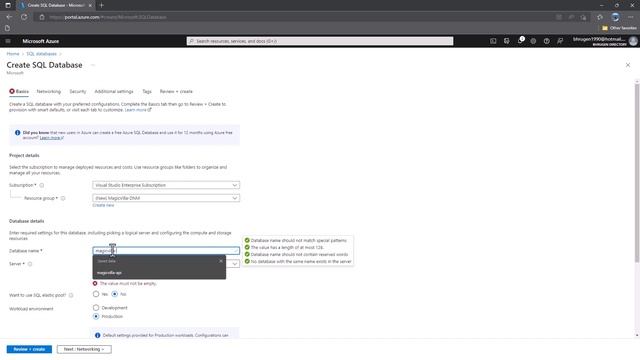The image size is (640, 360).
Task: Click the Resource group info icon
Action: (63, 198)
